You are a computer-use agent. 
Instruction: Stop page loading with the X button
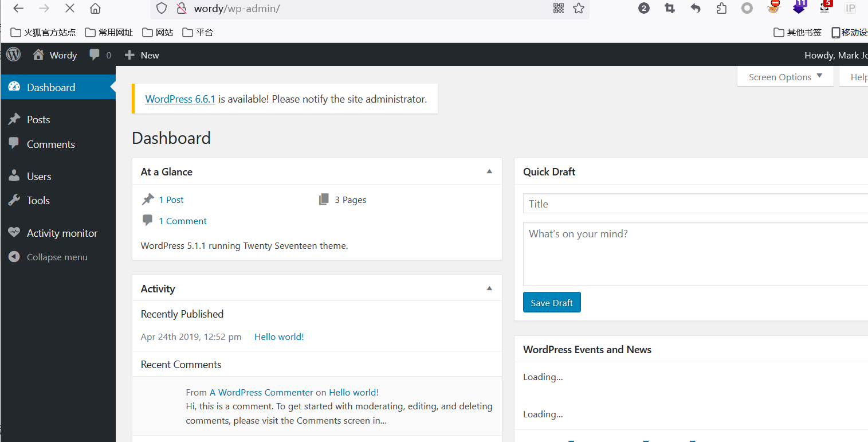70,8
